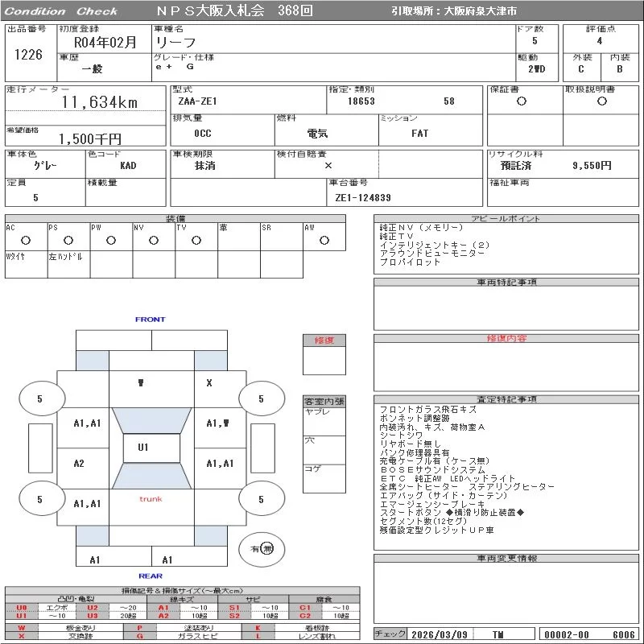
Task: Click the W 板金あり legend entry
Action: pos(64,628)
